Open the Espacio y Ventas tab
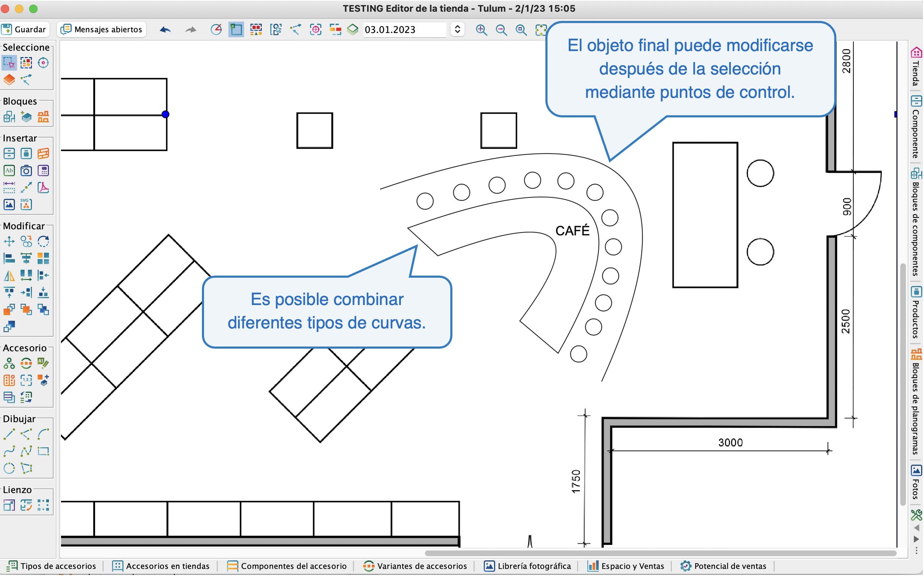 tap(626, 566)
